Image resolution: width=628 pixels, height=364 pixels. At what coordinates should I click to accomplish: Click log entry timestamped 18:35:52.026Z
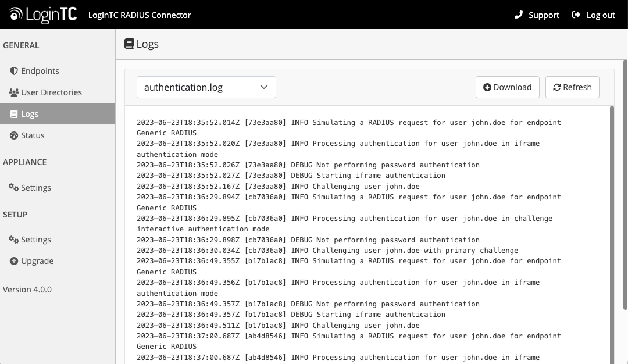tap(308, 165)
